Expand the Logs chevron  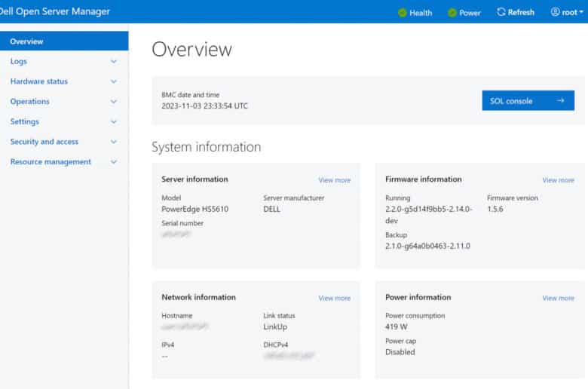114,62
